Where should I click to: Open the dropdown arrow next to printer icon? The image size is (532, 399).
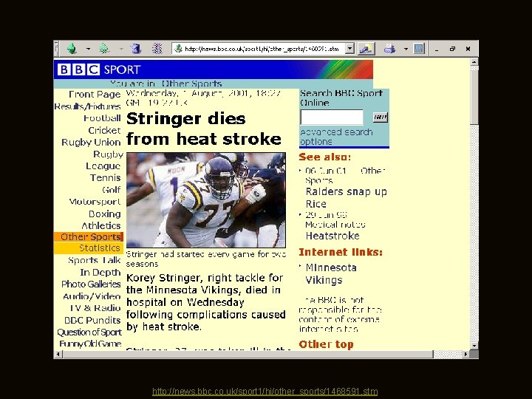pyautogui.click(x=406, y=50)
